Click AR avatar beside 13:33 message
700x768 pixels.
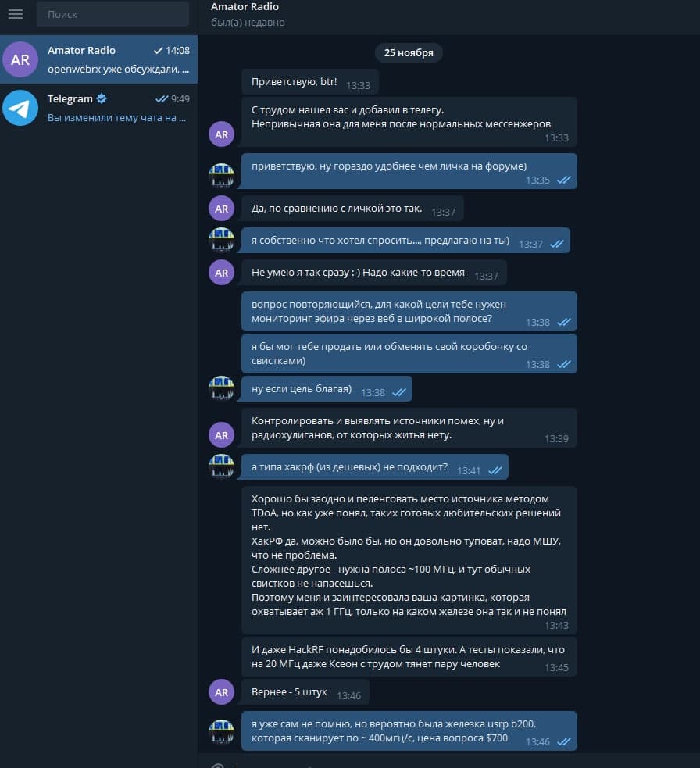(x=221, y=134)
